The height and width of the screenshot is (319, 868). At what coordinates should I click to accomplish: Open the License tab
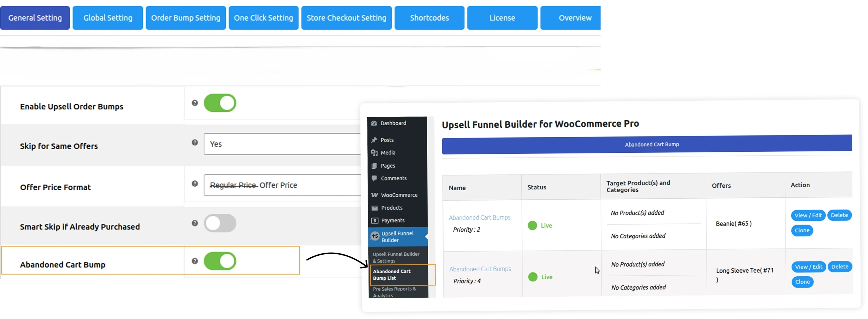coord(502,18)
